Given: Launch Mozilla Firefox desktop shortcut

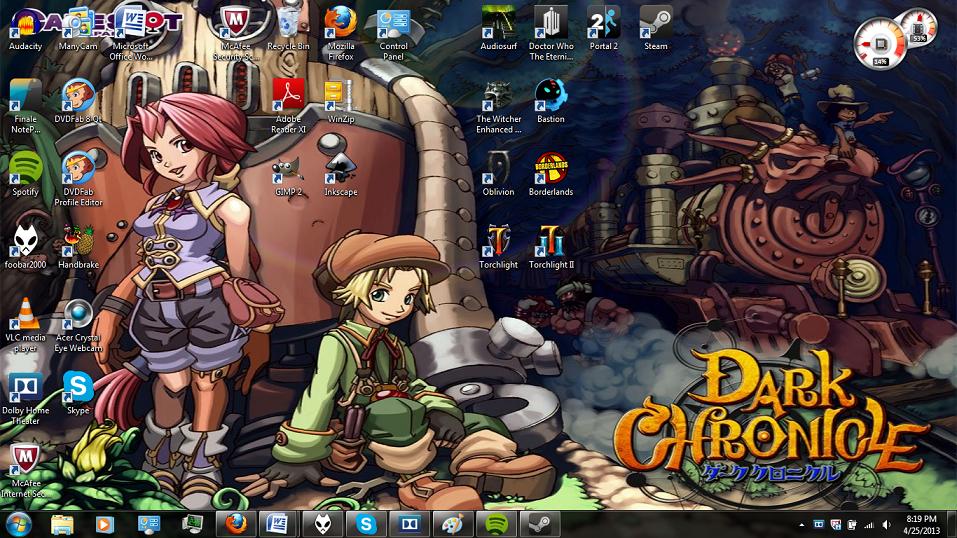Looking at the screenshot, I should [x=341, y=34].
